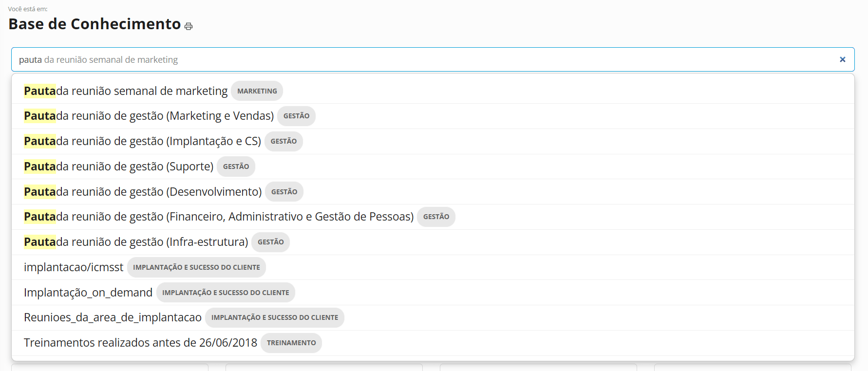Open Reunioes_da_area_de_implantacao result
The width and height of the screenshot is (868, 371).
point(113,317)
